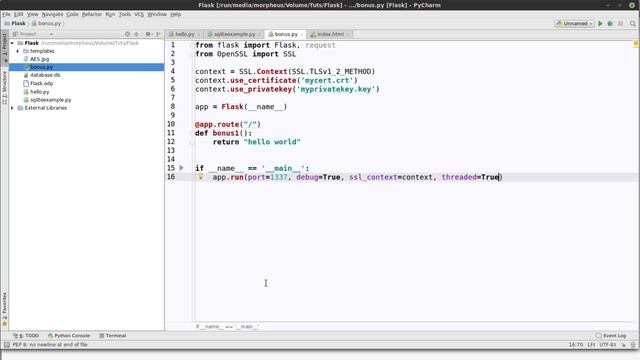Click the run gutter arrow on line 15

[181, 168]
